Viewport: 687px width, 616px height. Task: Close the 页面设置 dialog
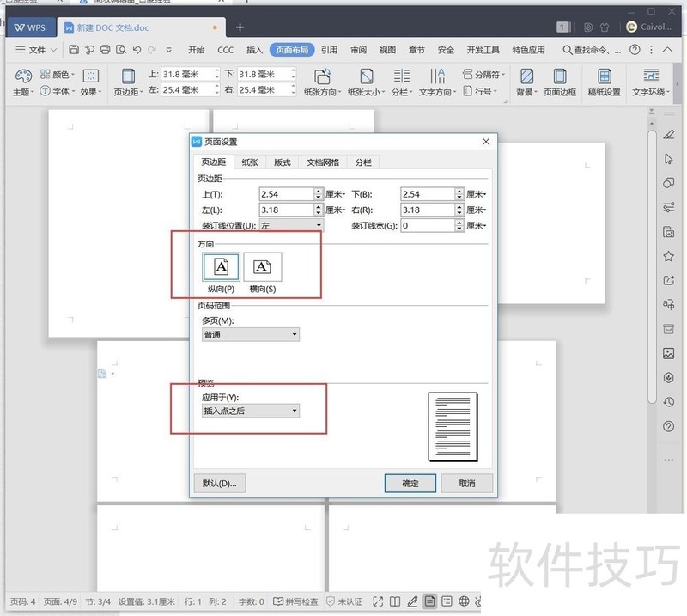point(486,142)
